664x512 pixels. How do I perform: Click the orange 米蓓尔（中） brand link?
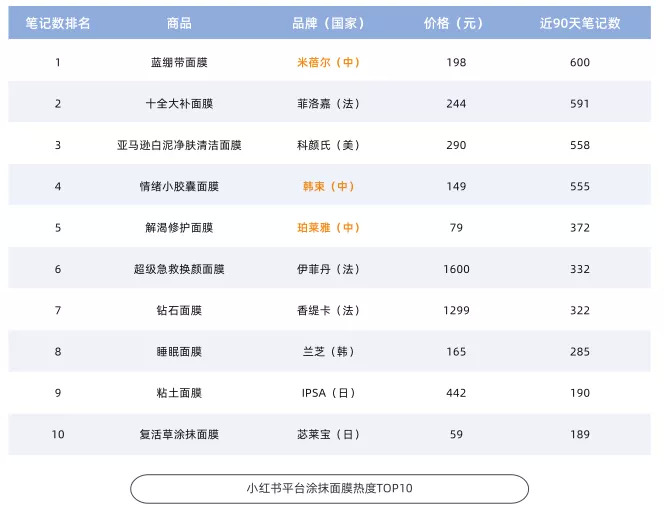pos(328,62)
